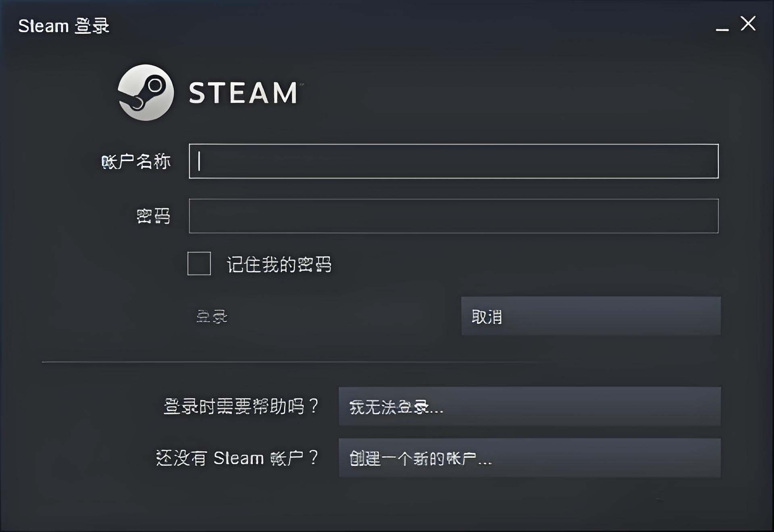Click the Steam 登录 window title
This screenshot has height=532, width=774.
point(64,26)
